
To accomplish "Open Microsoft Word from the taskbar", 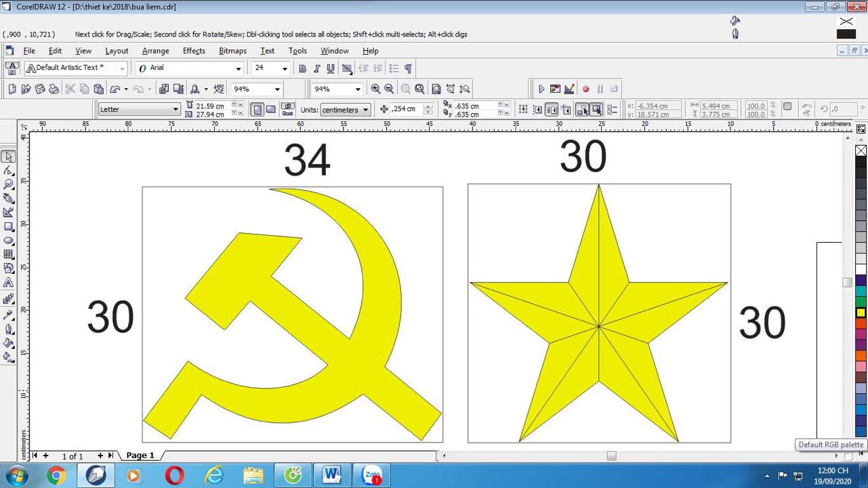I will click(331, 476).
